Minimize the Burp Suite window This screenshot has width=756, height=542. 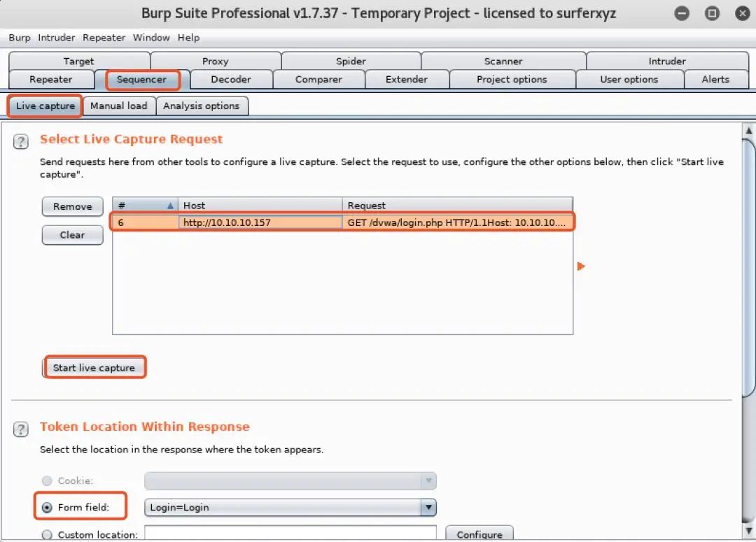(682, 13)
